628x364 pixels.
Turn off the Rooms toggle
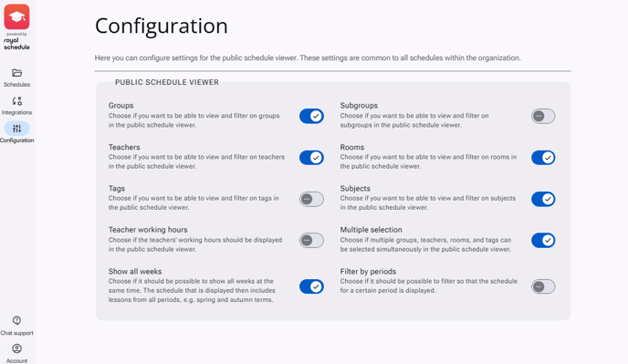click(x=543, y=158)
